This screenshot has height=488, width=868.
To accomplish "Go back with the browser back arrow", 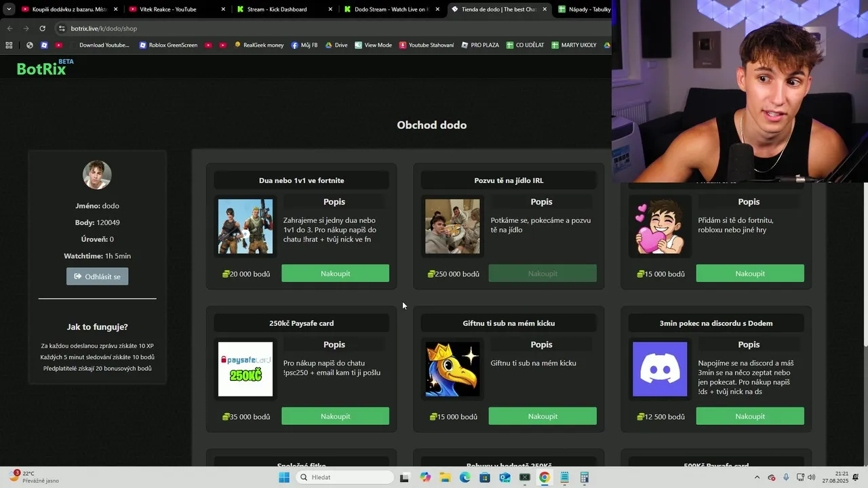I will (9, 28).
